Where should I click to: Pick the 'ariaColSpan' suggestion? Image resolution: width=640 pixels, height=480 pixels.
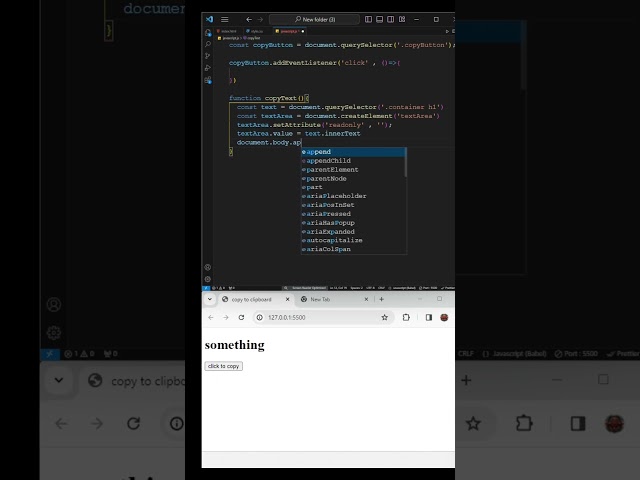coord(353,249)
